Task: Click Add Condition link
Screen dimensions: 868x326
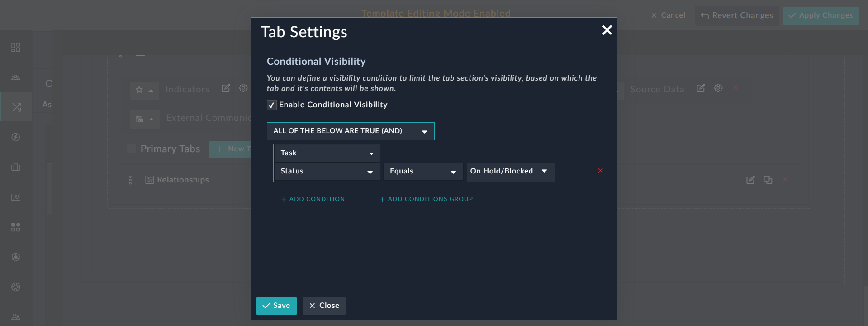Action: tap(313, 199)
